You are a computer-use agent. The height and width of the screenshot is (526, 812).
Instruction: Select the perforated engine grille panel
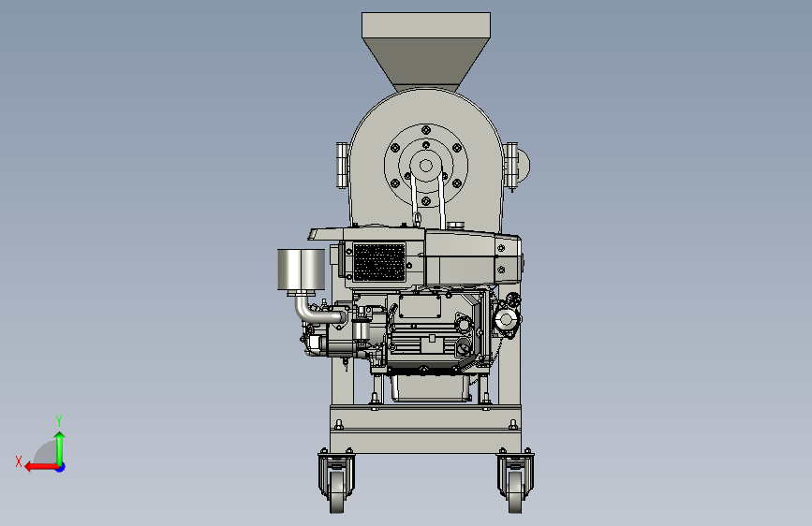(x=379, y=262)
